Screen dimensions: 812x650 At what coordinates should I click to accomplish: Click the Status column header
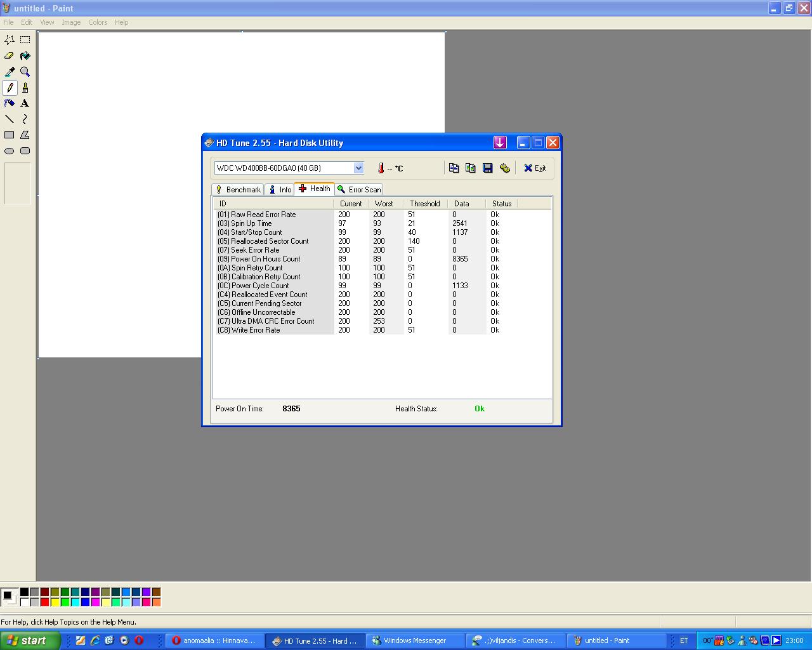point(502,204)
